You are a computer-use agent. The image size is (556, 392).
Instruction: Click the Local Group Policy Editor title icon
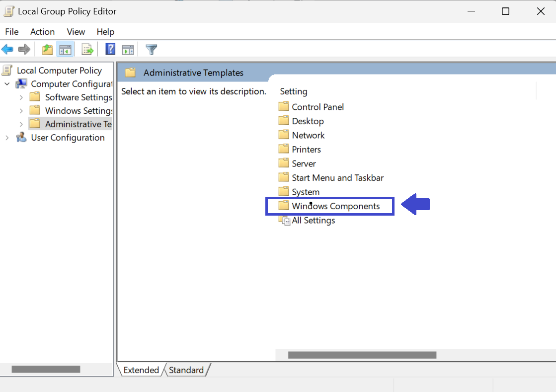9,11
